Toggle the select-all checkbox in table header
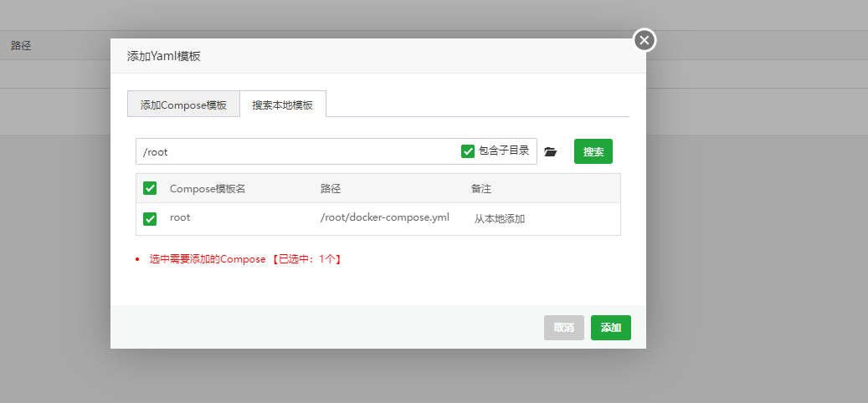The image size is (868, 403). pyautogui.click(x=150, y=188)
